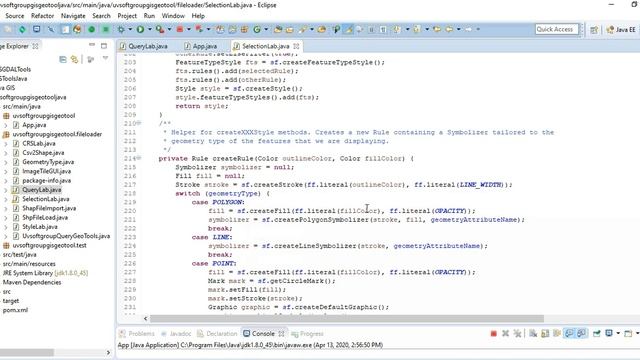640x360 pixels.
Task: Toggle Show Console on standard error change
Action: 581,333
